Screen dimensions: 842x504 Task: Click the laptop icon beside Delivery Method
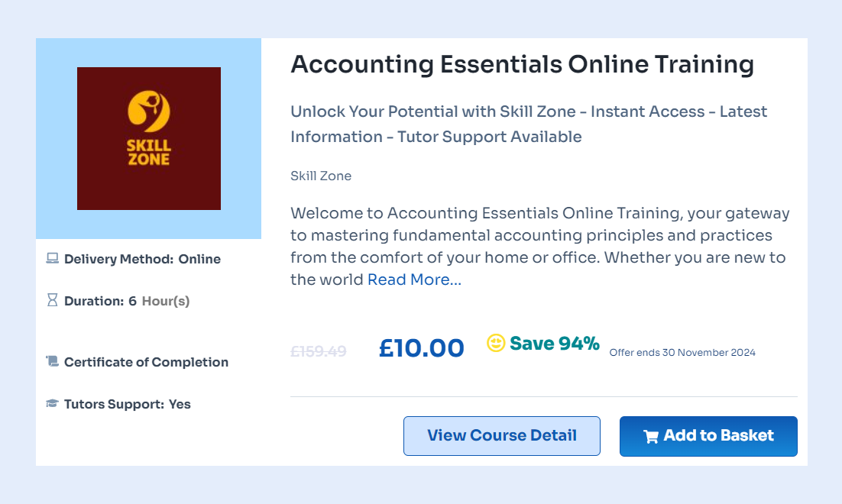click(x=52, y=259)
